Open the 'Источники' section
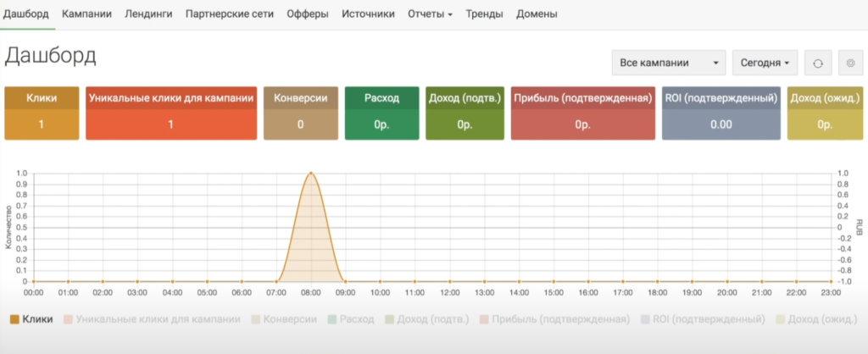 click(368, 14)
